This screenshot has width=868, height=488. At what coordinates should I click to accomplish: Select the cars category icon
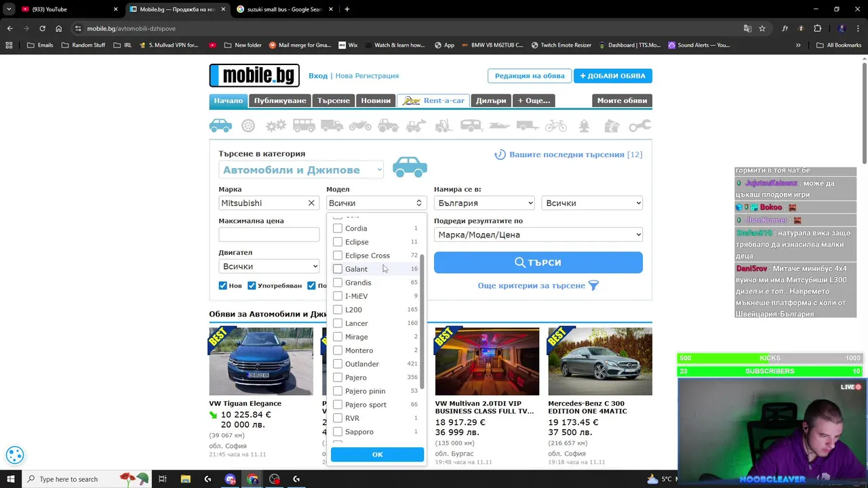(x=220, y=125)
